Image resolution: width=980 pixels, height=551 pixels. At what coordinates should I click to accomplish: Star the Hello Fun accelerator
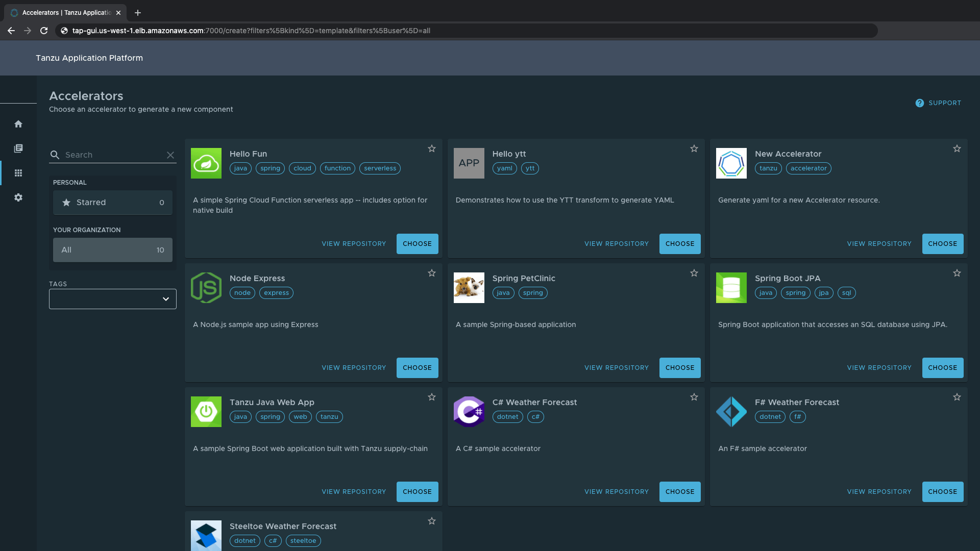[432, 148]
